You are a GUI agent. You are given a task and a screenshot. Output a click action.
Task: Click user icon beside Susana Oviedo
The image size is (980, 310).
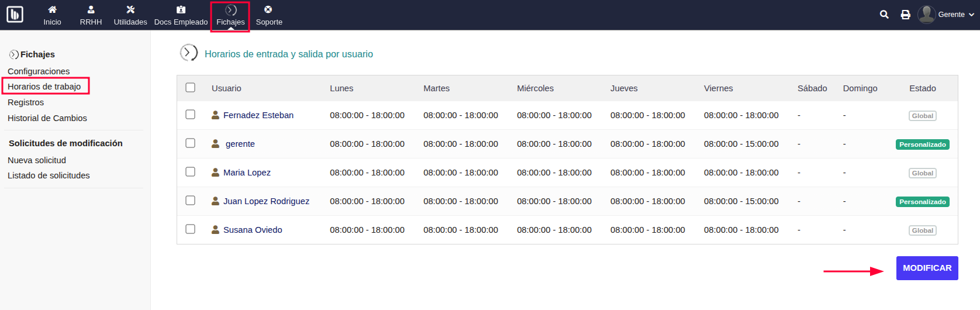coord(215,230)
